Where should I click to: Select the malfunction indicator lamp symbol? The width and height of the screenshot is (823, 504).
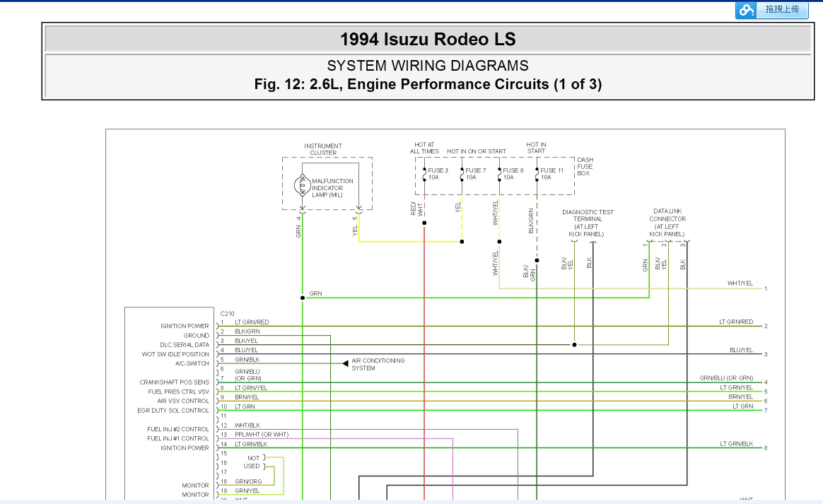point(302,185)
